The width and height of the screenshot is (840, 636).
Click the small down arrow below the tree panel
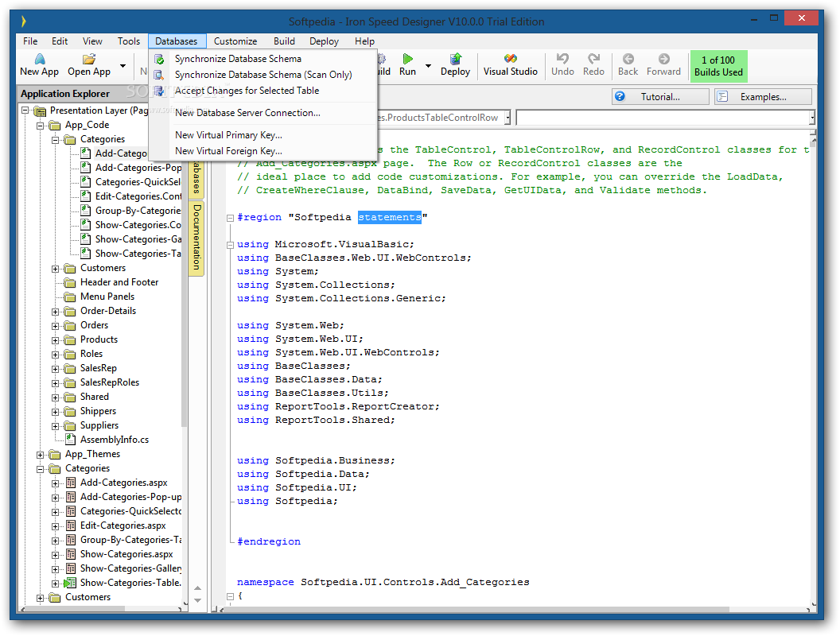(198, 600)
